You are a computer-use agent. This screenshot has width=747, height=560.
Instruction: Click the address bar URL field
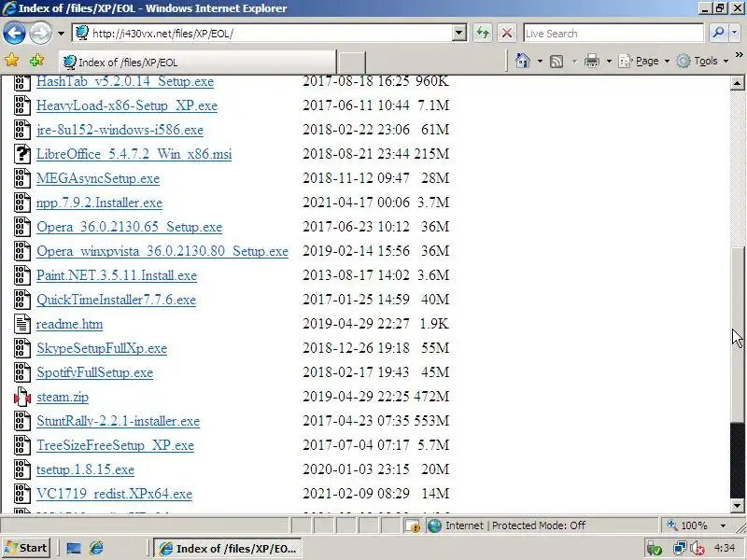pyautogui.click(x=263, y=34)
